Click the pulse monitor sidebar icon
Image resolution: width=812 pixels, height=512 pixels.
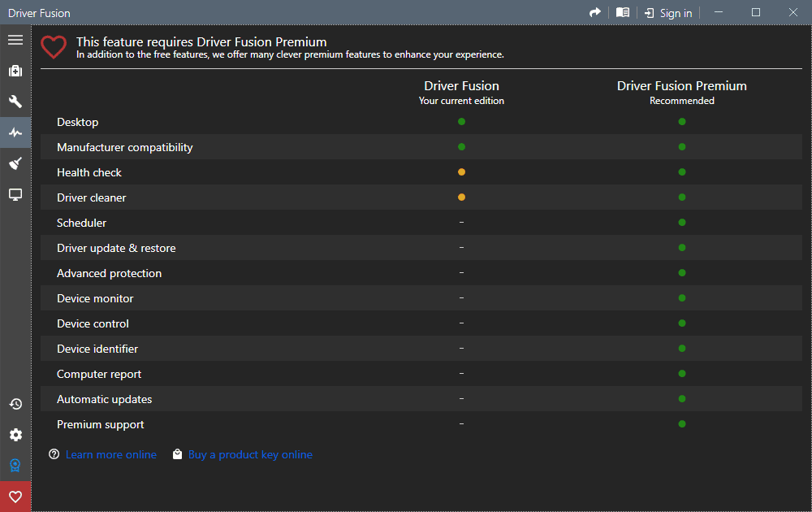pos(15,132)
